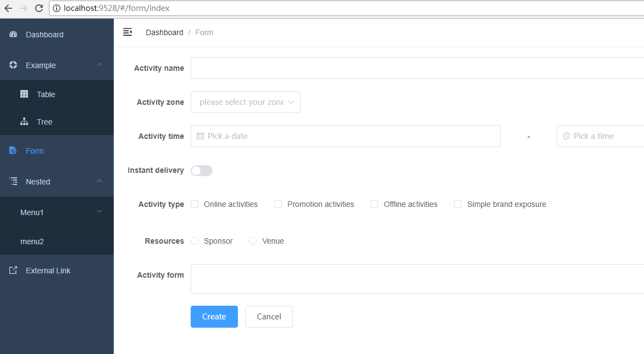644x354 pixels.
Task: Expand the Menu1 submenu arrow
Action: pyautogui.click(x=99, y=212)
